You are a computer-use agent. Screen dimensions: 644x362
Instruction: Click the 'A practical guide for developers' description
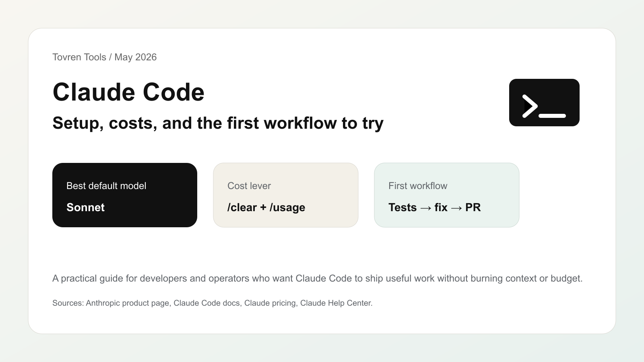coord(318,278)
